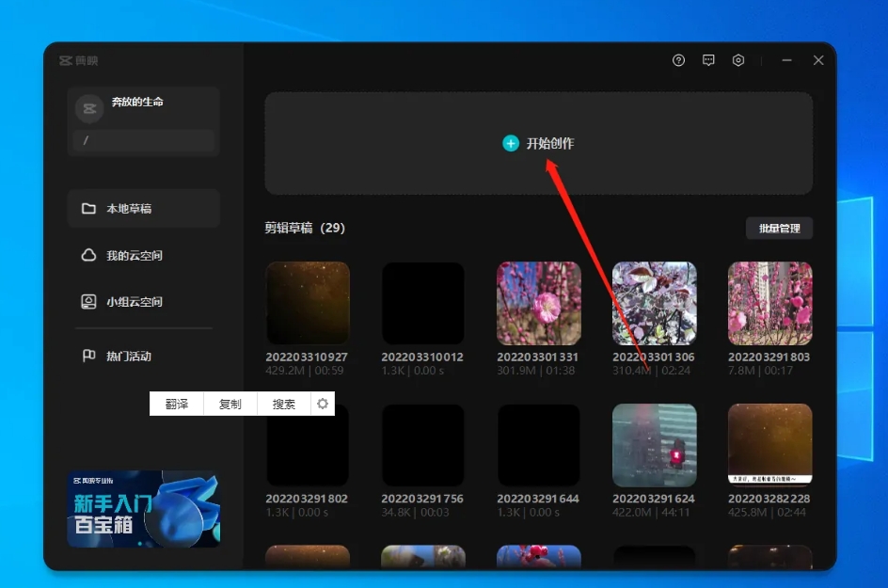Open draft thumbnail 202203291624

(654, 445)
